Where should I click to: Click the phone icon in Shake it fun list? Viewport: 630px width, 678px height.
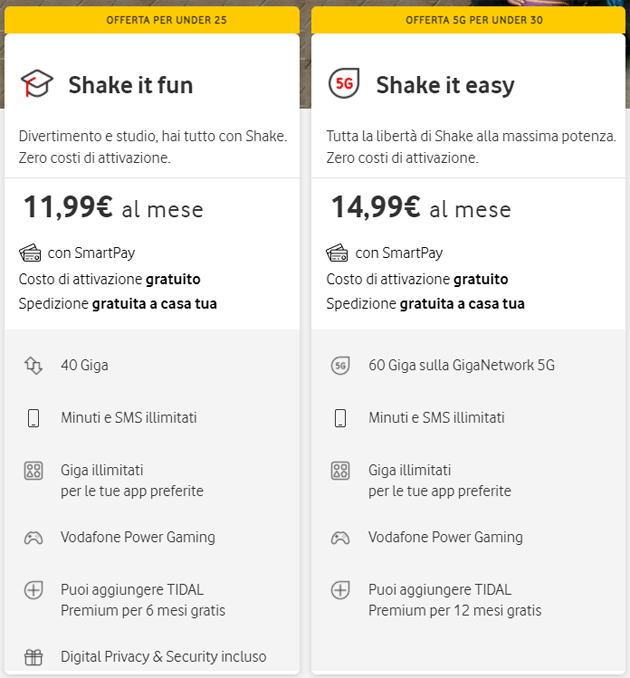point(33,418)
